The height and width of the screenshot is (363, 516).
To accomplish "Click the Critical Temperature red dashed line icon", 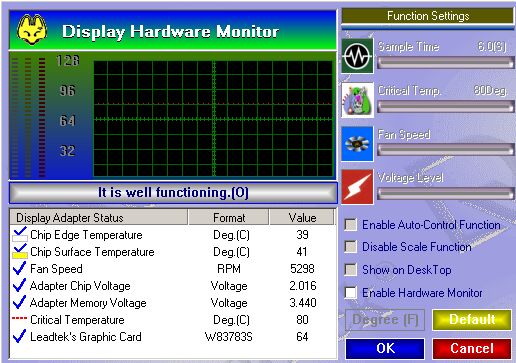I will (x=19, y=318).
